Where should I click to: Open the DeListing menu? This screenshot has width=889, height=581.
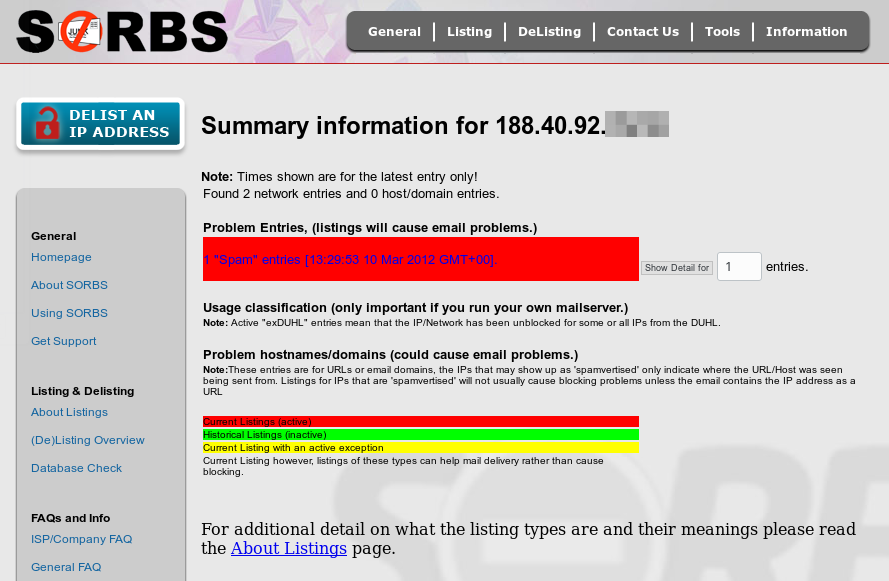549,32
